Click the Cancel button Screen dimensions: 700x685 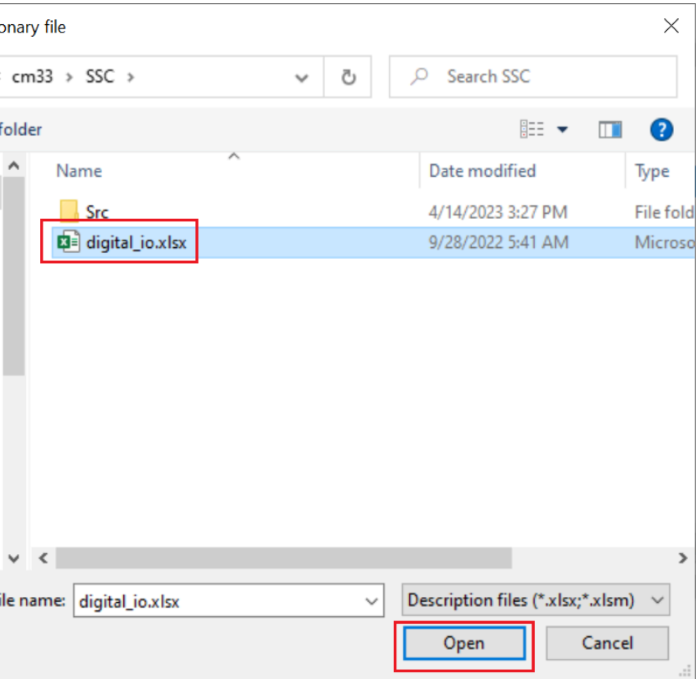tap(606, 643)
